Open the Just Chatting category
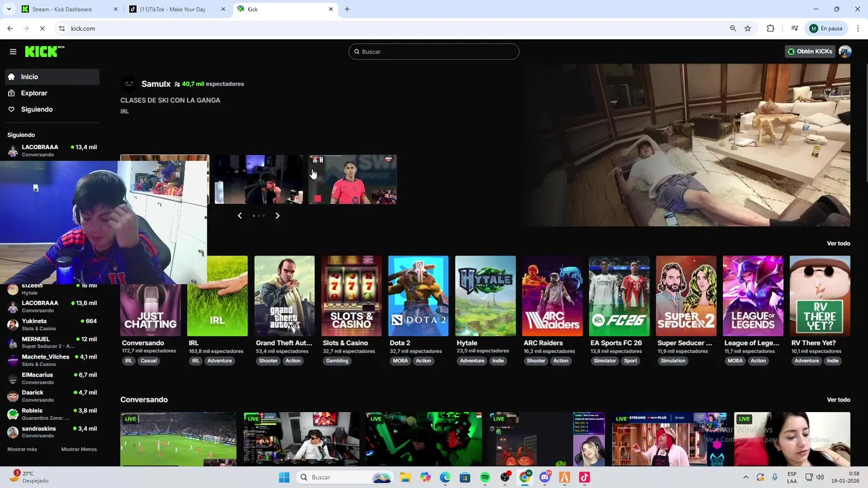This screenshot has width=868, height=488. point(151,310)
